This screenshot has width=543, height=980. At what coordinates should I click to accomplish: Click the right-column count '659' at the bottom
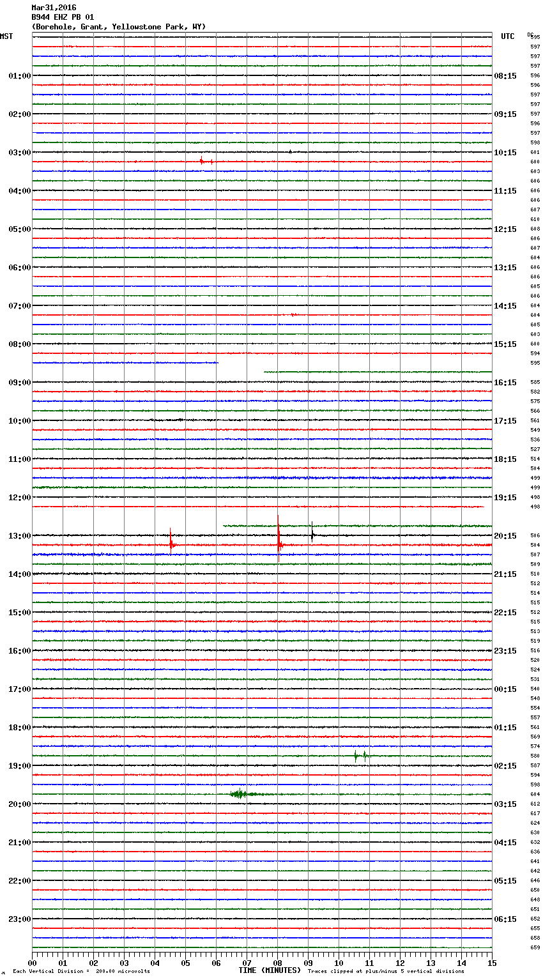tap(535, 947)
